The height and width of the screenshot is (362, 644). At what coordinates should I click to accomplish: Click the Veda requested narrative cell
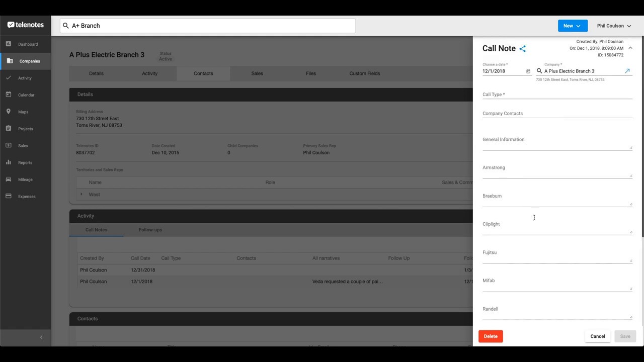click(x=348, y=282)
